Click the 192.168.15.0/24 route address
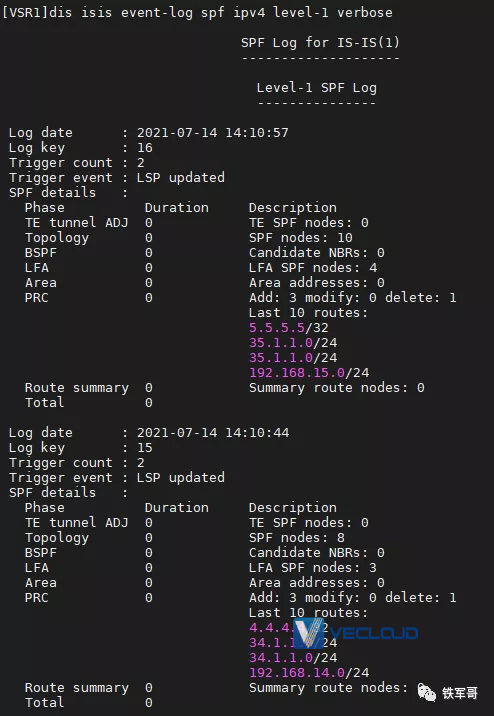 click(x=309, y=373)
